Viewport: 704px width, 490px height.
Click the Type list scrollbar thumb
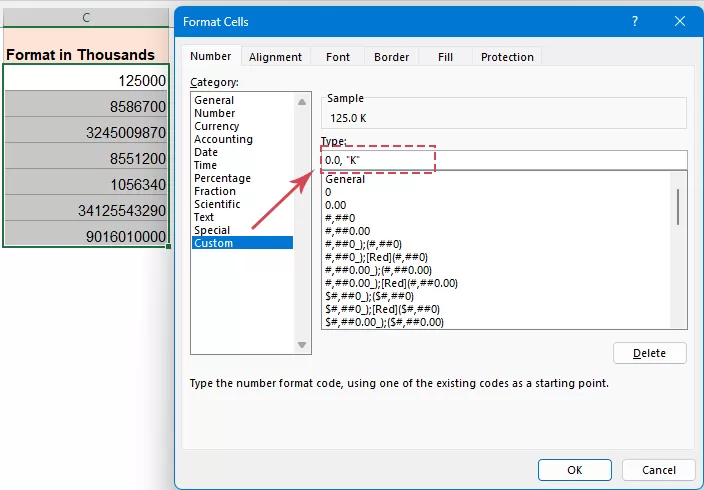click(x=678, y=207)
